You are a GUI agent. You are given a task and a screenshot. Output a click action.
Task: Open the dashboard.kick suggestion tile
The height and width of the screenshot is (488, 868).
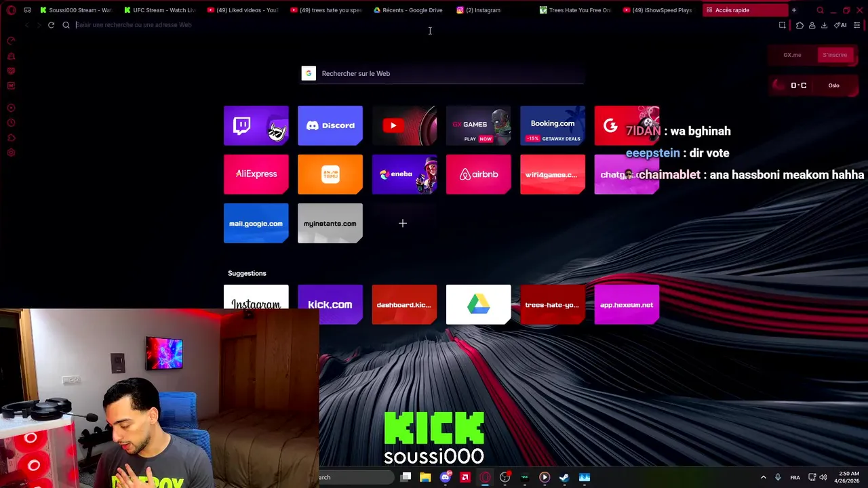[404, 304]
